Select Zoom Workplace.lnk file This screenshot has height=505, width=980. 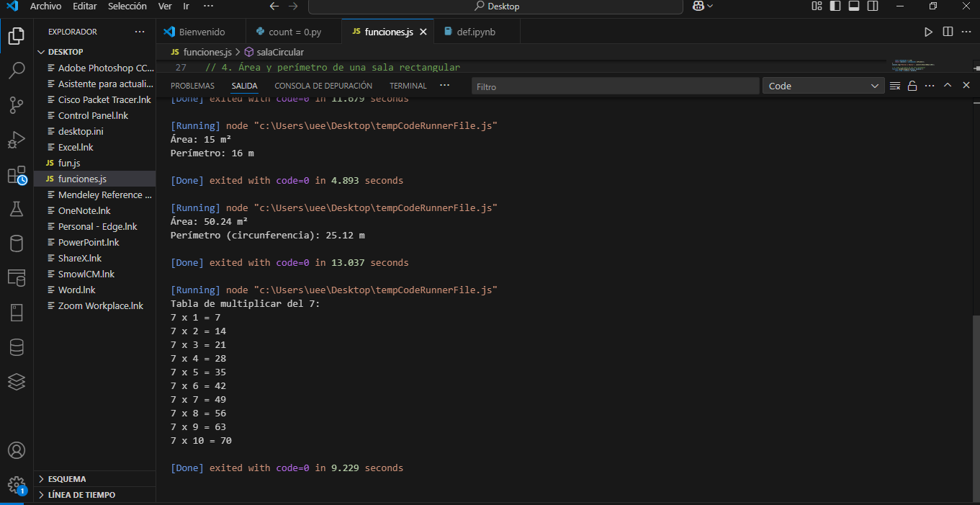pos(94,305)
